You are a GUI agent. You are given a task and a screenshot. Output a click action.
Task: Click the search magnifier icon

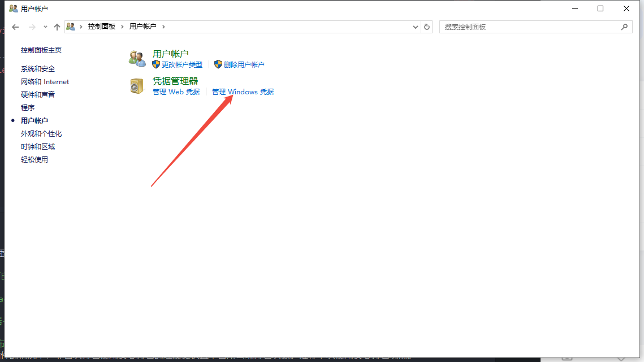click(624, 27)
